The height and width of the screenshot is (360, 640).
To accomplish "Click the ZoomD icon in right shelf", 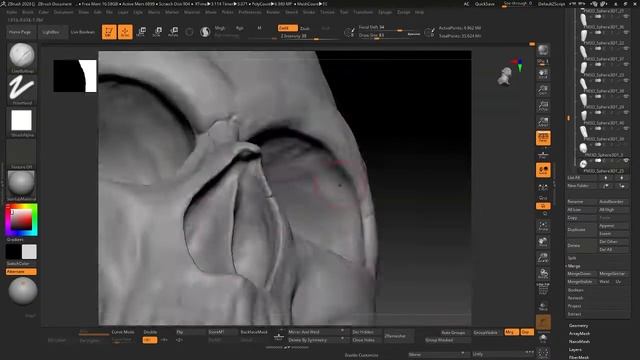I will point(543,258).
